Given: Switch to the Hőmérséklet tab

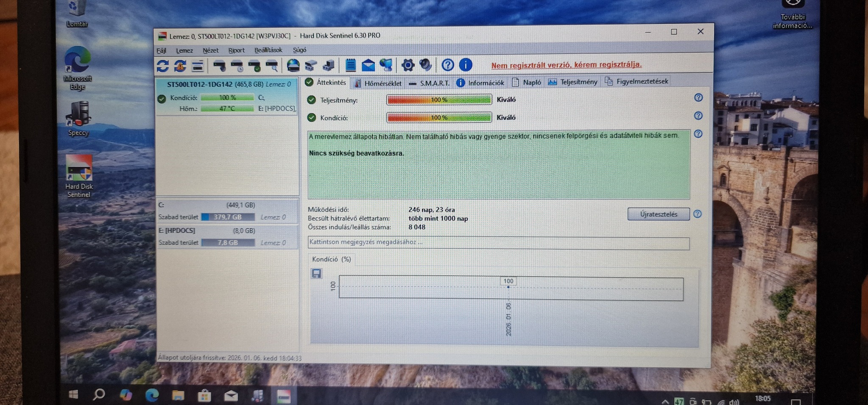Looking at the screenshot, I should point(378,83).
